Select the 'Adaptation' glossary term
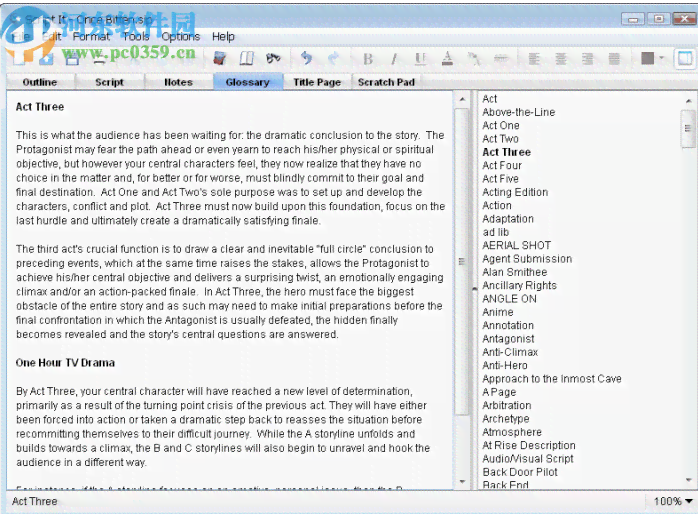 click(508, 219)
